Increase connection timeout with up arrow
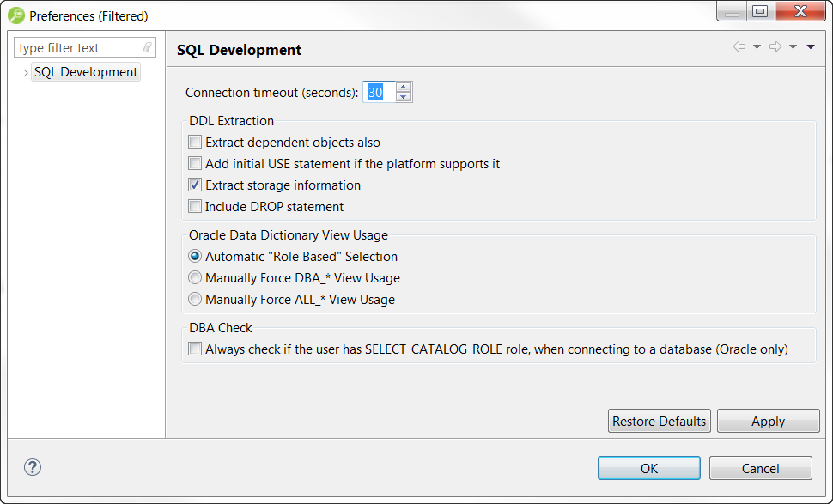The width and height of the screenshot is (833, 504). (404, 87)
